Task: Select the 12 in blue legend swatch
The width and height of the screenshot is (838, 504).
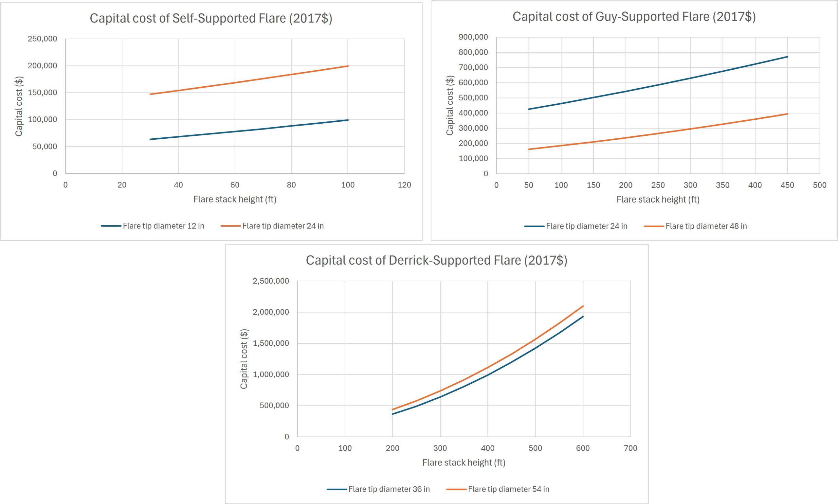Action: [111, 226]
